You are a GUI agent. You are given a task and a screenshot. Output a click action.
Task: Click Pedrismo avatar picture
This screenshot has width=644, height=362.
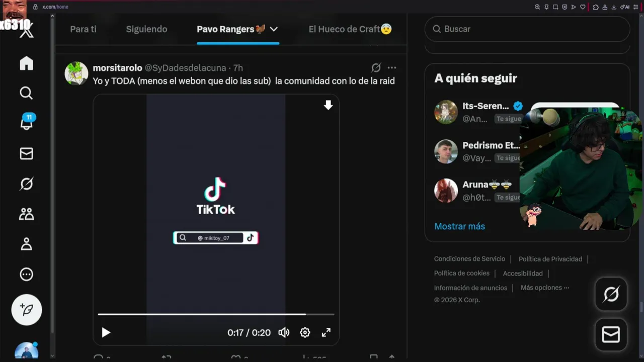pyautogui.click(x=446, y=151)
